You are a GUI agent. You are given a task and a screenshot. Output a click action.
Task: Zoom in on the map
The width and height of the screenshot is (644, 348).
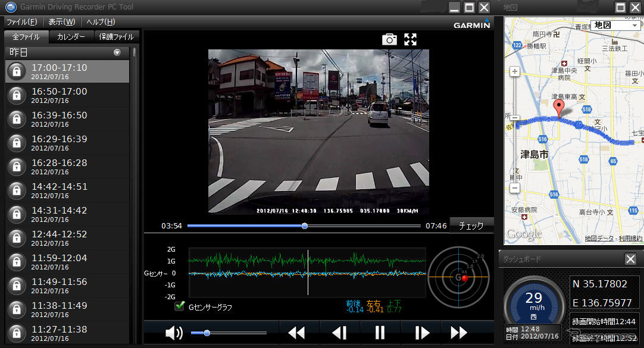point(515,72)
